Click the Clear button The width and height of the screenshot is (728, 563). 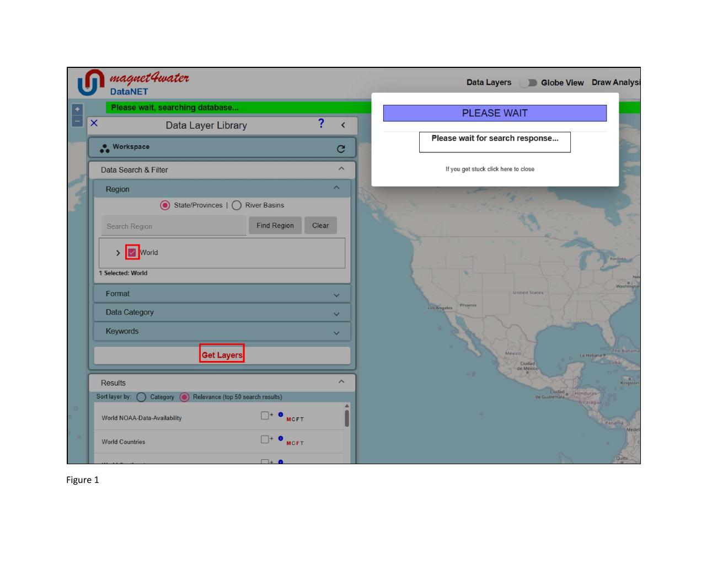coord(320,225)
